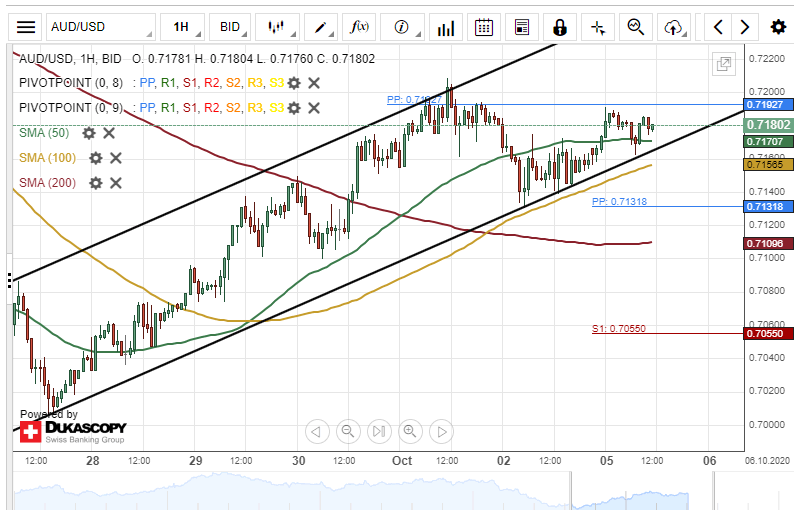Jump to latest candle with skip-forward button
Viewport: 806px width, 510px height.
pyautogui.click(x=379, y=432)
